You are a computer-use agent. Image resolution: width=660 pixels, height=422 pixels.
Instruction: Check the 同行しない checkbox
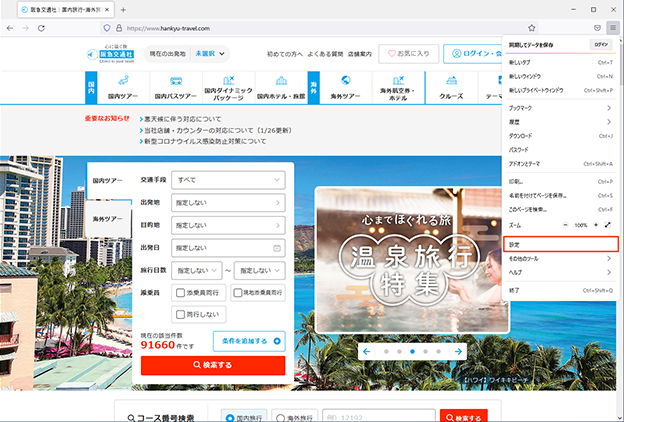coord(178,314)
